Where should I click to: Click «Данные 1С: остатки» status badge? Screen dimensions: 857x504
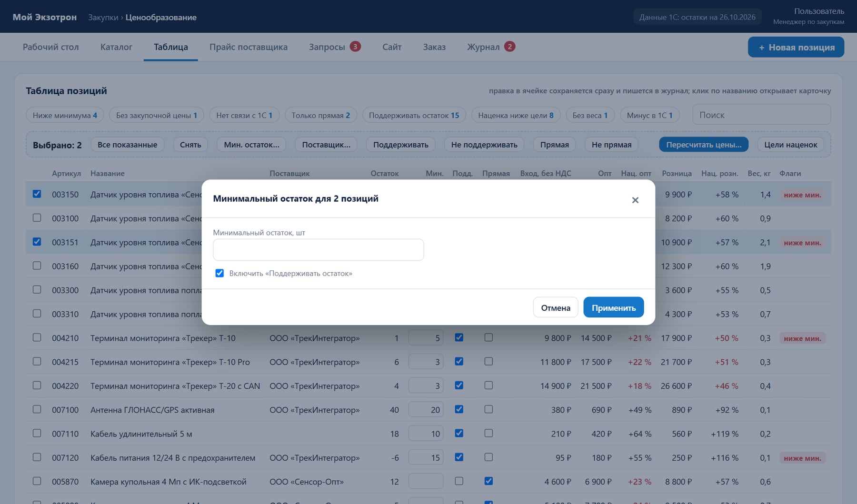[697, 17]
